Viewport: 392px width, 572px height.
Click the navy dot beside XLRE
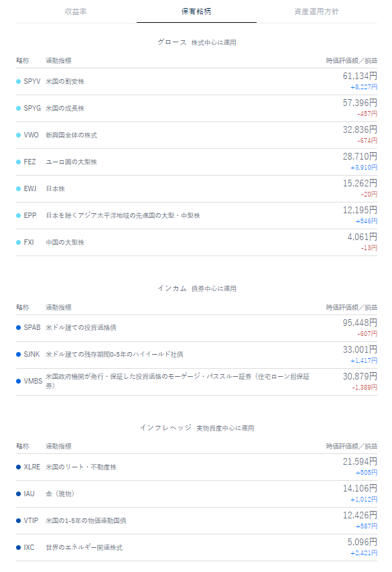(x=18, y=467)
